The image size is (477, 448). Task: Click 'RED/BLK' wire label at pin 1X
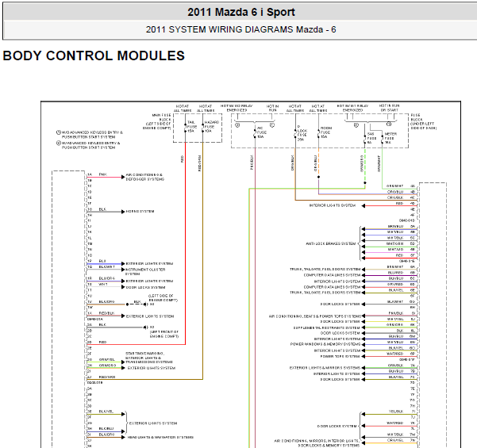[106, 313]
